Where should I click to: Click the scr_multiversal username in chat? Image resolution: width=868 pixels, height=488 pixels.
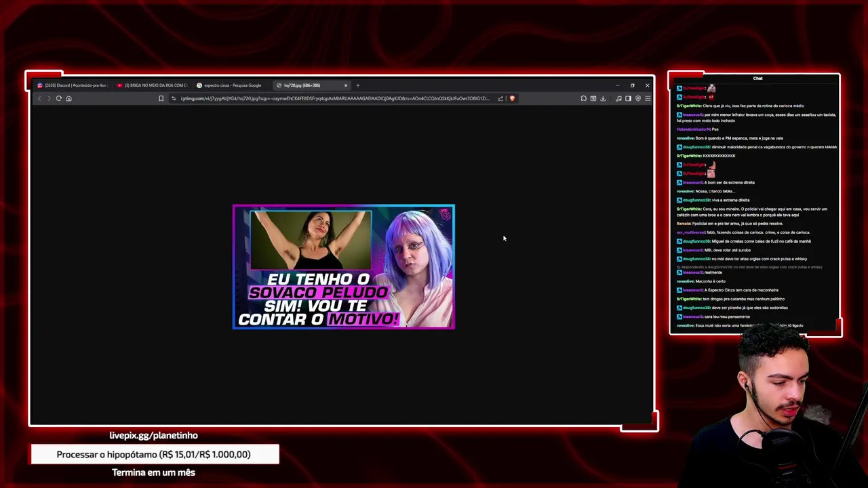690,232
